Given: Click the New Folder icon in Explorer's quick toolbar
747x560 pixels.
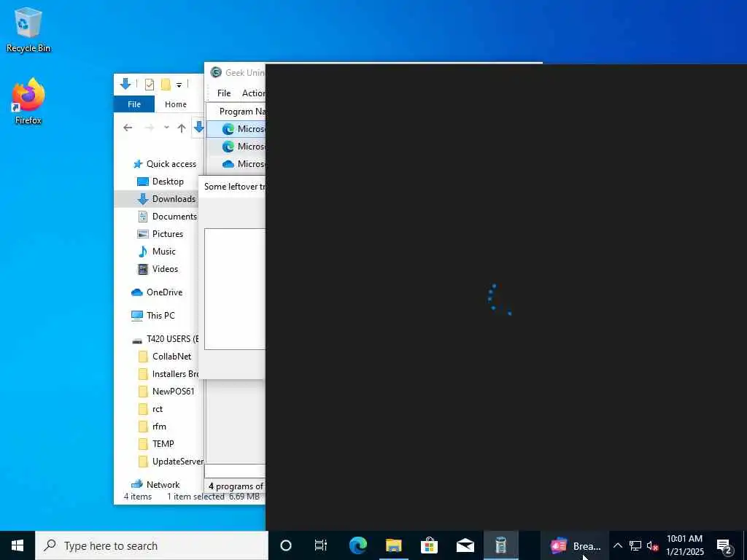Looking at the screenshot, I should tap(166, 85).
